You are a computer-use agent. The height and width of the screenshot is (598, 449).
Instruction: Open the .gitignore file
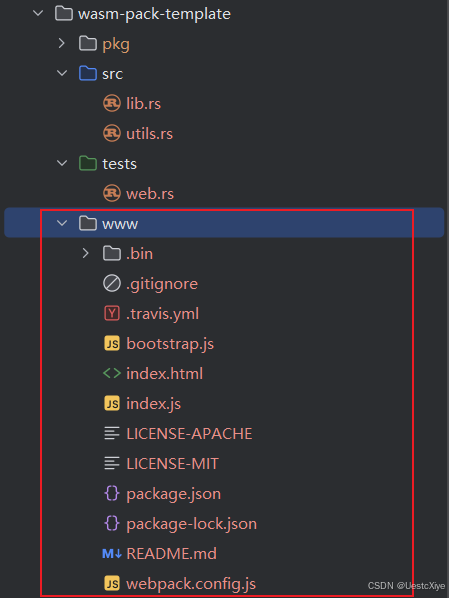(x=162, y=284)
